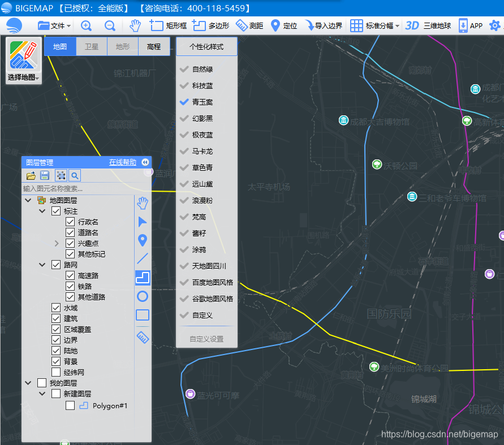Click the 个性化样式 button
The width and height of the screenshot is (504, 445).
[x=206, y=46]
